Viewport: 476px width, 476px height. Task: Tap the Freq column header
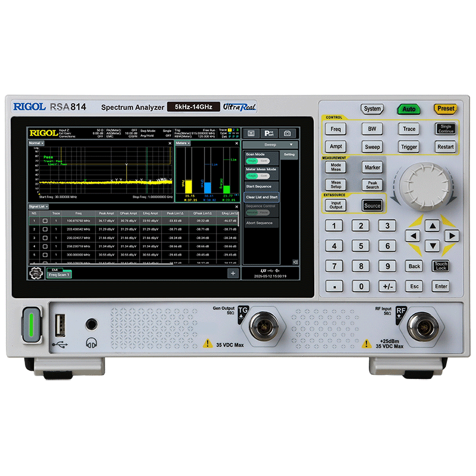click(x=79, y=213)
